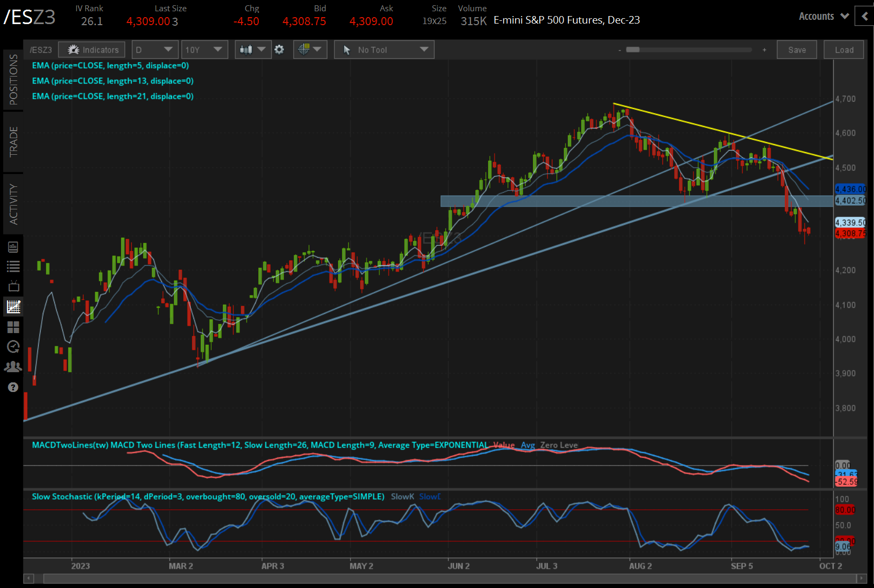Viewport: 874px width, 588px height.
Task: Launch the thinkorswim TV icon
Action: pos(13,285)
